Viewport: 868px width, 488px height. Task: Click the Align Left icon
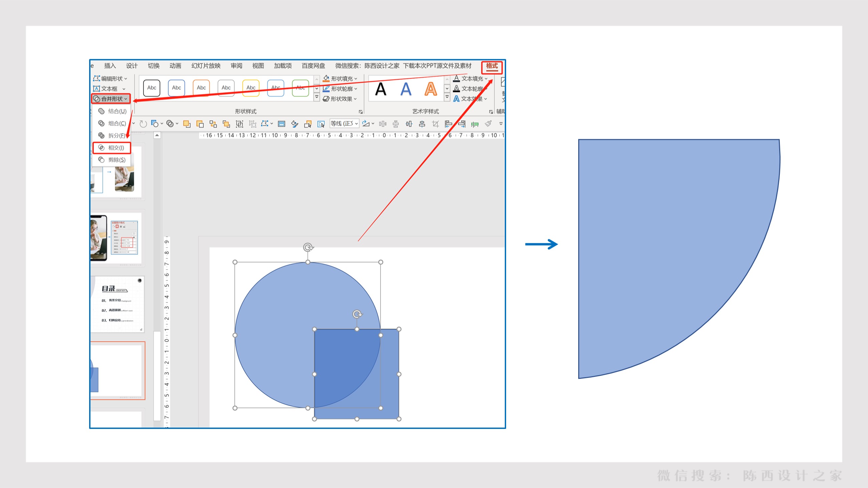[x=448, y=124]
